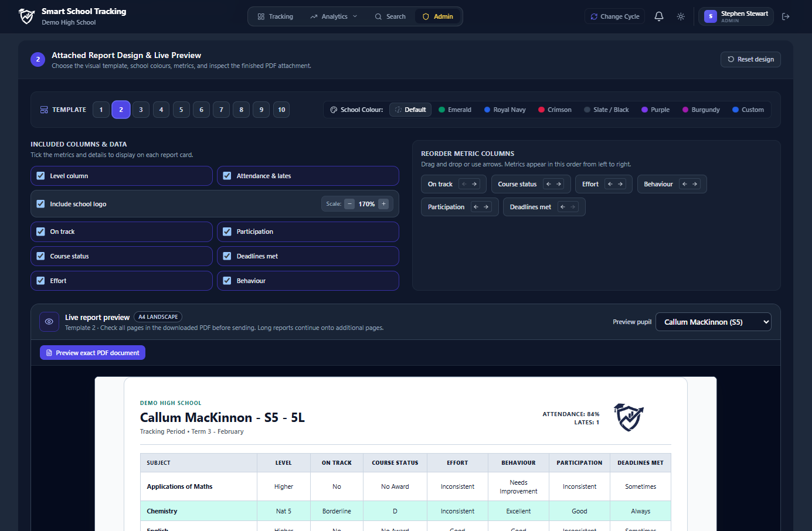Click Smart School Tracking shield logo
The image size is (812, 531).
[27, 16]
